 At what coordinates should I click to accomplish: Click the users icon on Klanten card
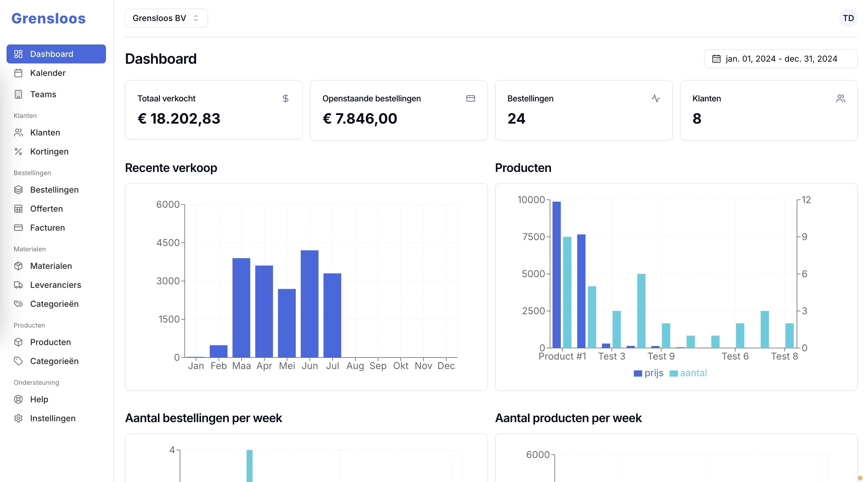point(840,98)
